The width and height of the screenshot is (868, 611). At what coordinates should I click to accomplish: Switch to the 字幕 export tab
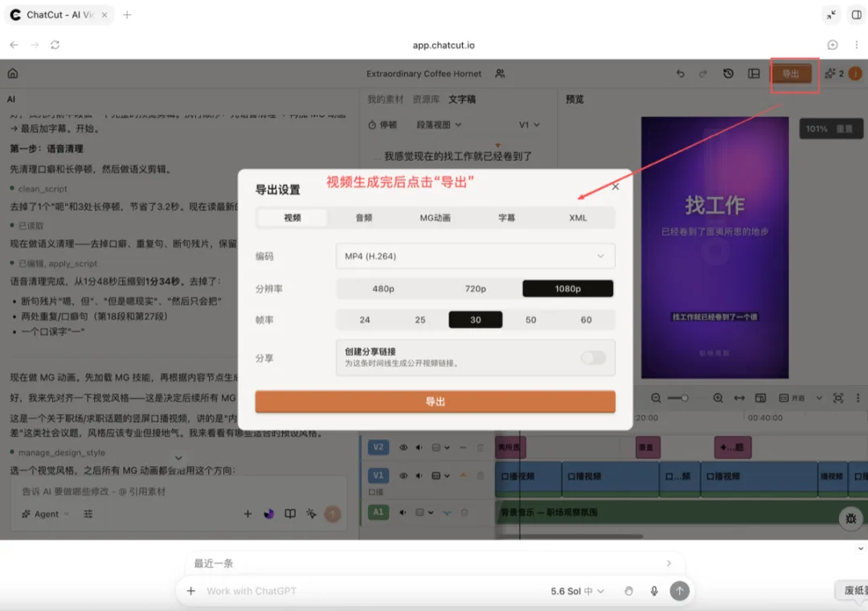[506, 218]
